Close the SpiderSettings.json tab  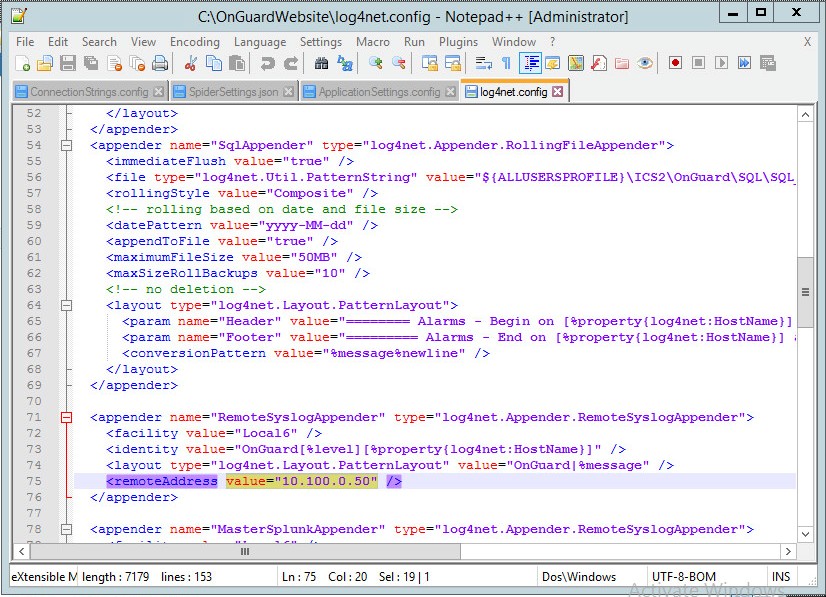point(288,92)
